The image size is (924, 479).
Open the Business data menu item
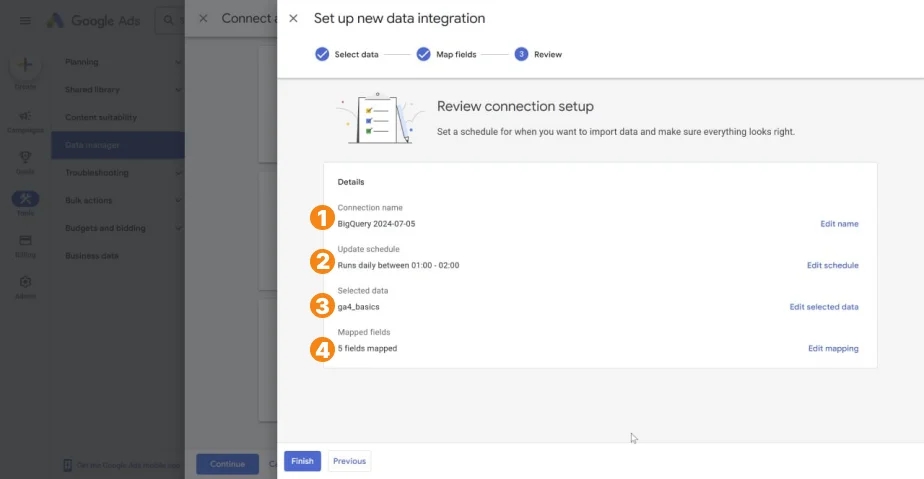point(118,256)
